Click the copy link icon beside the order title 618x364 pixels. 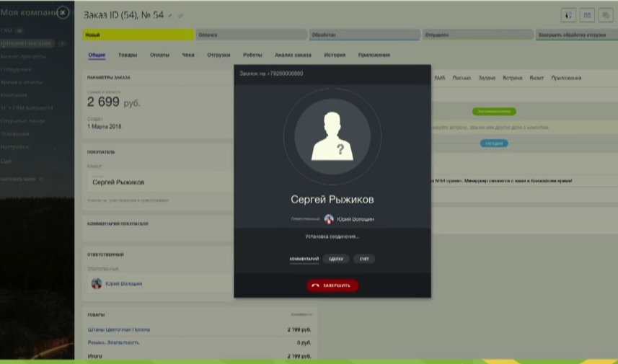(x=180, y=16)
